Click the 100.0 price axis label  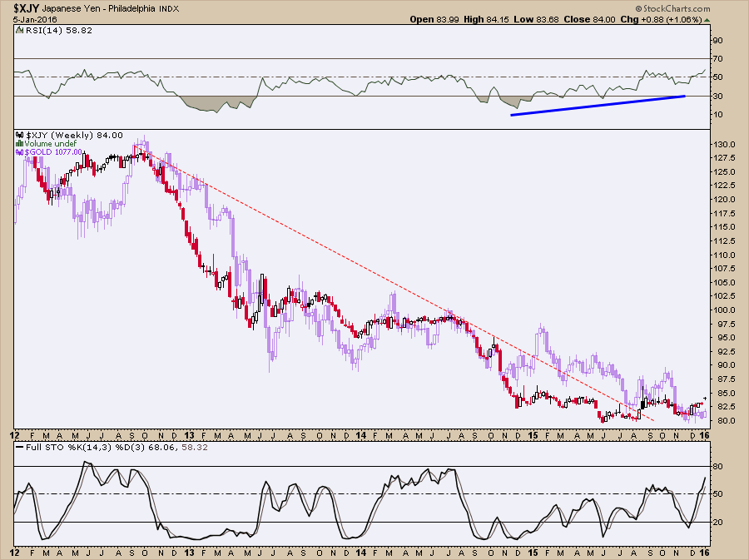725,310
